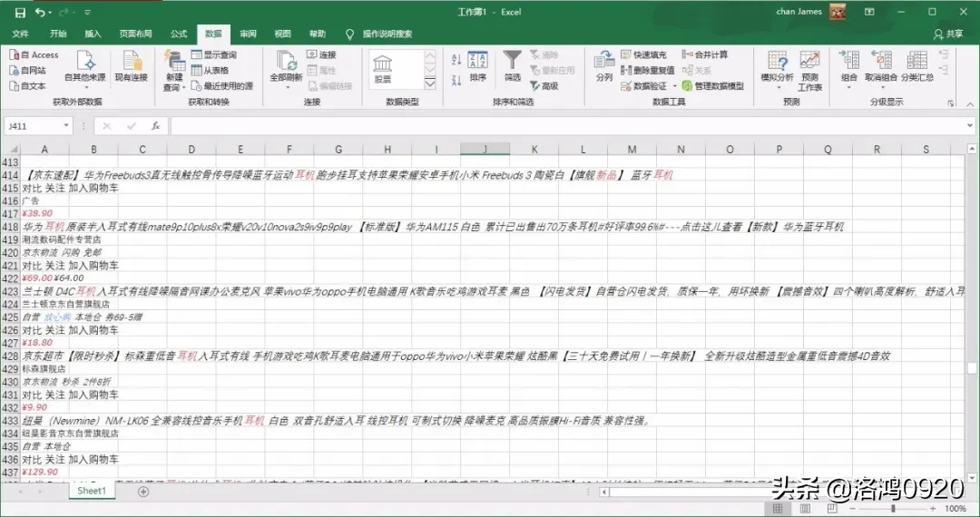
Task: Click the 自文本 (From Text) icon
Action: coord(14,86)
